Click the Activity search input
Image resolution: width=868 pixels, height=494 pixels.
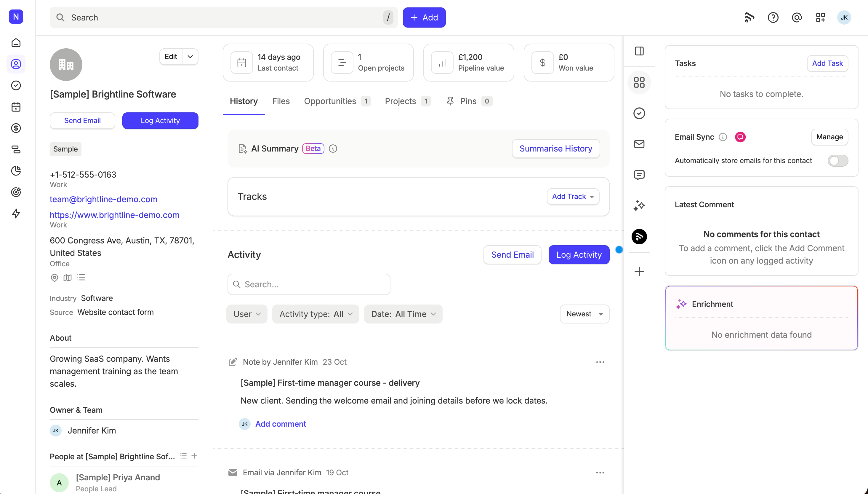(x=309, y=285)
